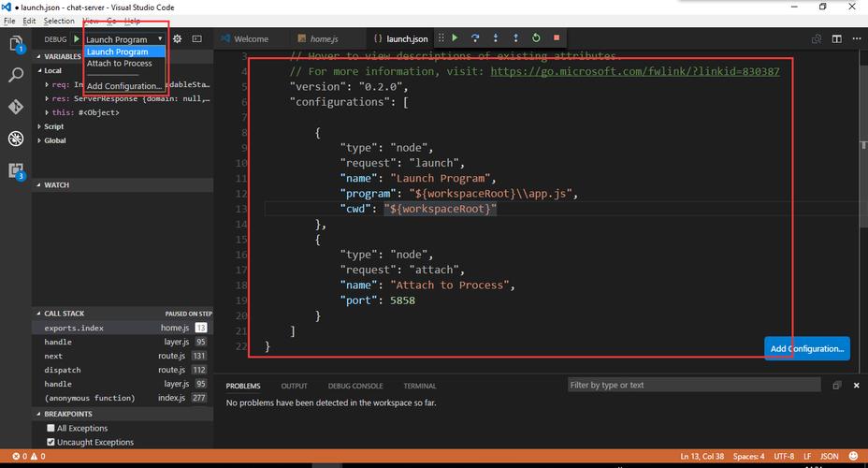Maximize the bottom panel
The width and height of the screenshot is (868, 468).
pyautogui.click(x=836, y=386)
